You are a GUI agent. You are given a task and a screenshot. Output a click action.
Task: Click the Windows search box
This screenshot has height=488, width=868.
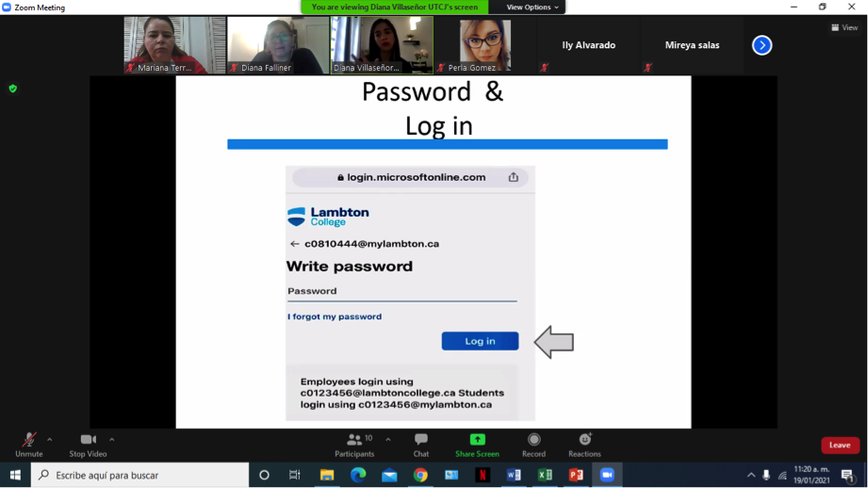click(x=140, y=475)
